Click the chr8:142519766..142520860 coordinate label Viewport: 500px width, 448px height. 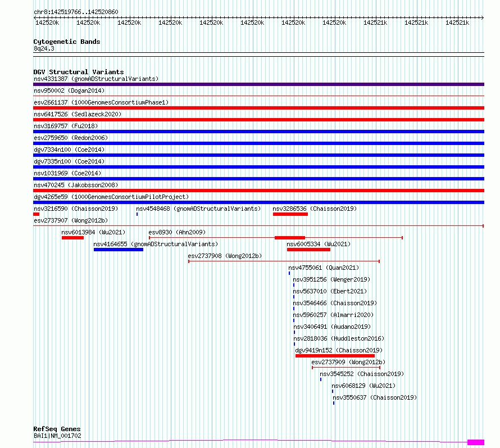pos(76,12)
